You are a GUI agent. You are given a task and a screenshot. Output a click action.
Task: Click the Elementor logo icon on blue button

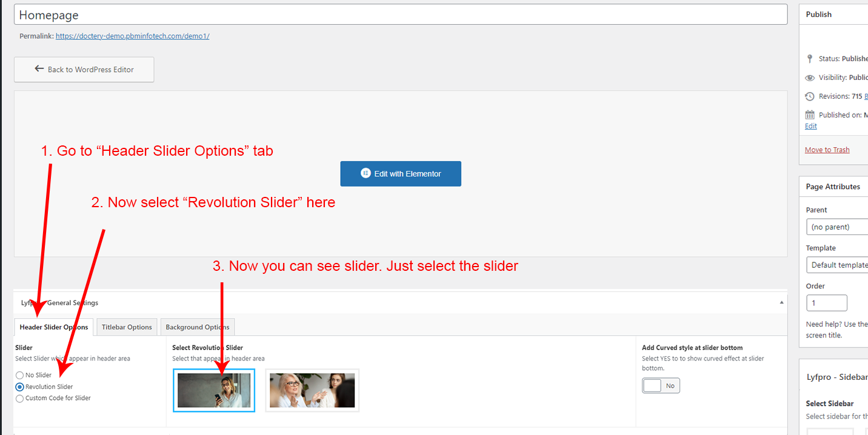(366, 173)
